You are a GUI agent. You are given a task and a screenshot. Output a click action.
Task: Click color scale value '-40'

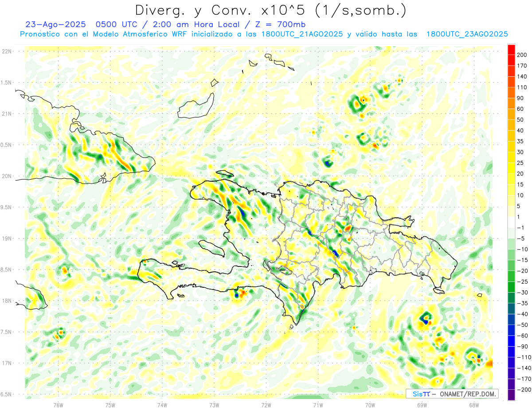tap(523, 314)
